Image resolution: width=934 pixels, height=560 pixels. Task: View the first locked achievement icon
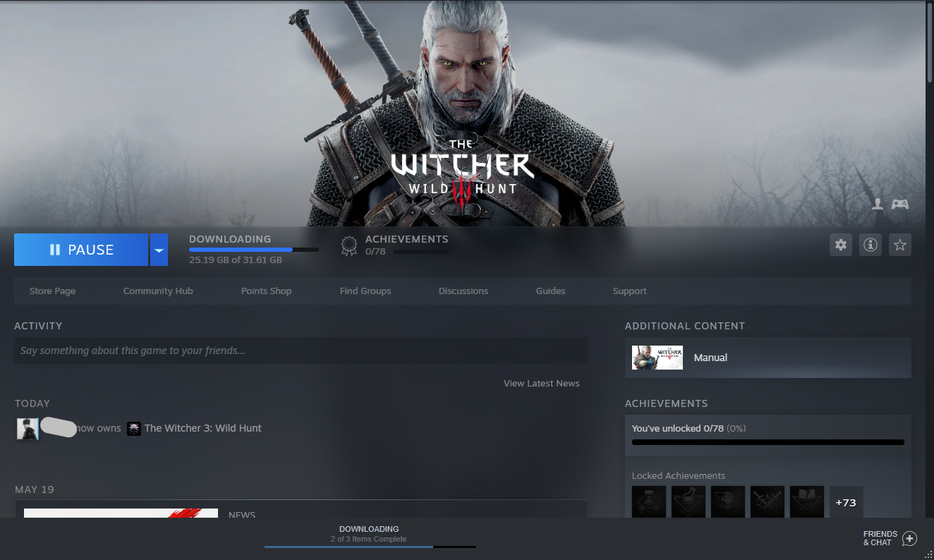(x=649, y=502)
